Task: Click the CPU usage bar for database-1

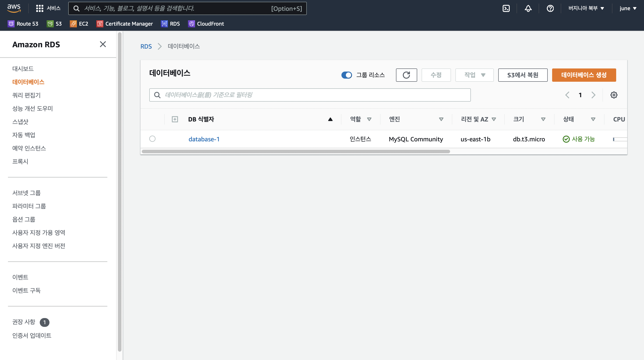Action: (x=620, y=139)
